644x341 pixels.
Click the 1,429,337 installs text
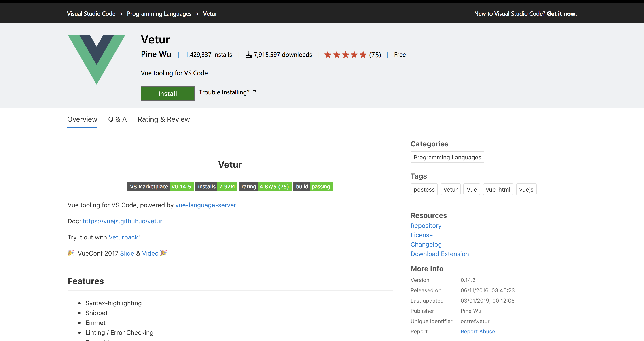point(208,55)
